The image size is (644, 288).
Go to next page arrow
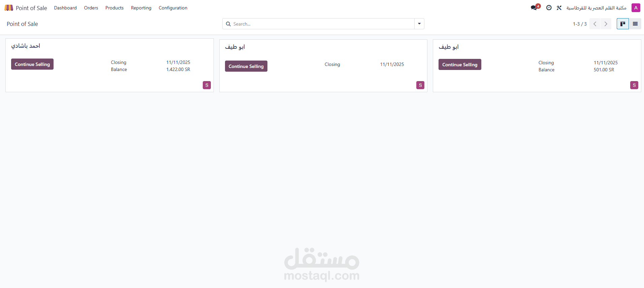click(x=606, y=24)
